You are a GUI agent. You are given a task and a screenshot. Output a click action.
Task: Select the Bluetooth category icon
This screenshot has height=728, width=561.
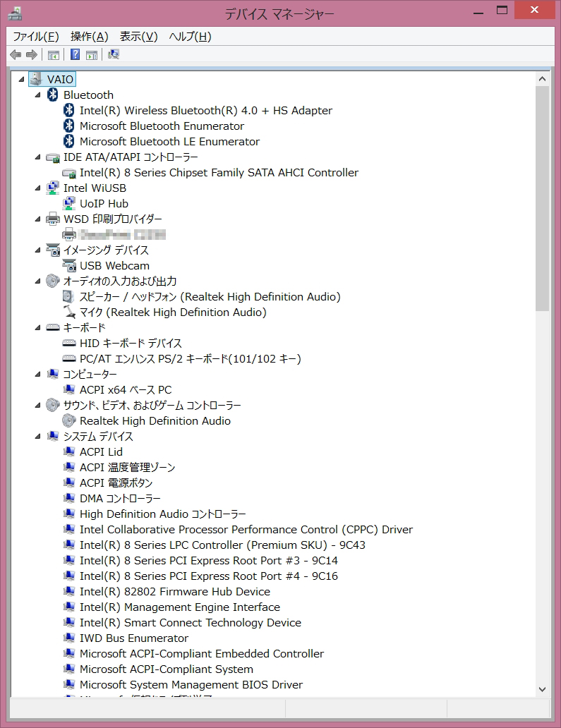point(52,95)
